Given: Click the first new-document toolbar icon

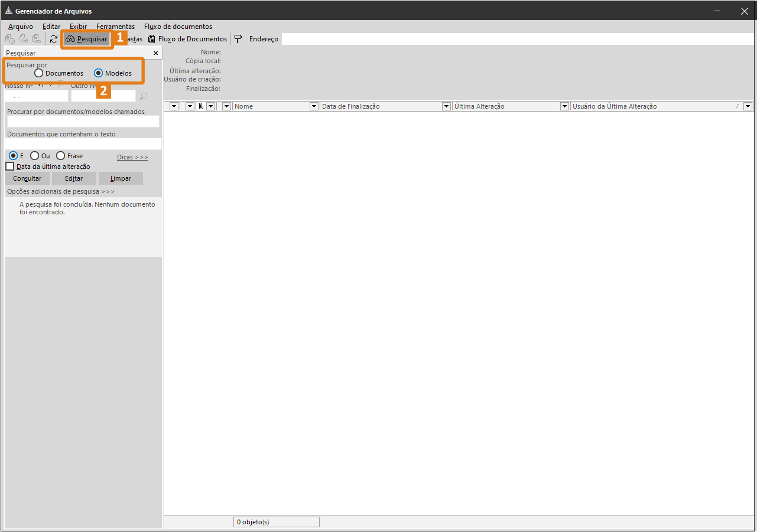Looking at the screenshot, I should point(10,39).
